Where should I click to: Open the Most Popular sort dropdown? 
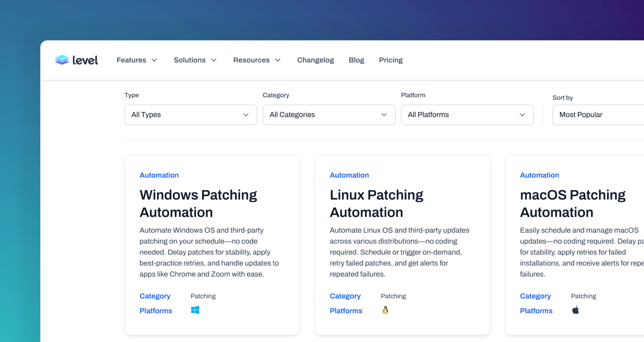coord(598,115)
